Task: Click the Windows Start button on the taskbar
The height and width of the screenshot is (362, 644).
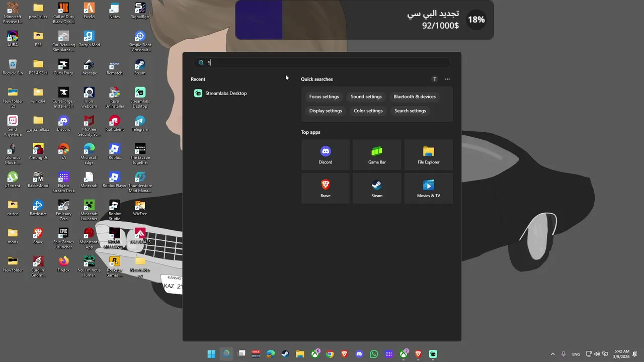Action: (212, 354)
